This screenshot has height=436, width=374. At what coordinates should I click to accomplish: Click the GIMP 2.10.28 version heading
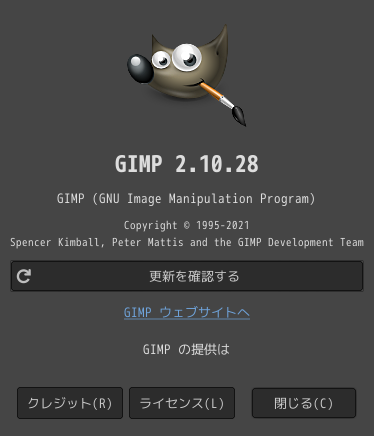pyautogui.click(x=187, y=164)
